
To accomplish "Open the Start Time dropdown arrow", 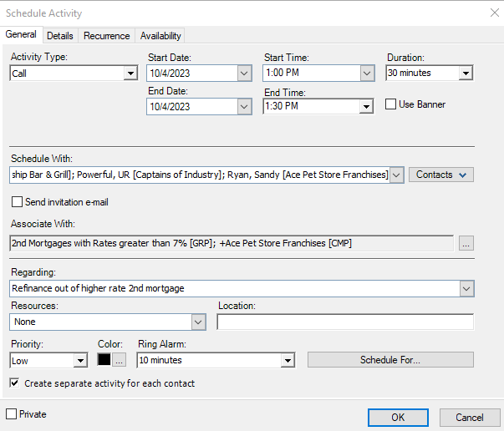I will (367, 74).
